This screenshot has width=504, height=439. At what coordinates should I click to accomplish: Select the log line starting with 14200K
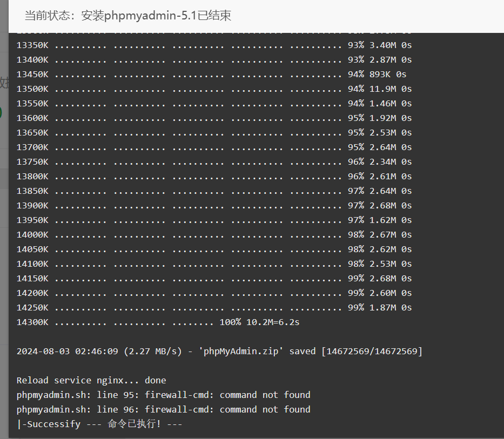[214, 293]
